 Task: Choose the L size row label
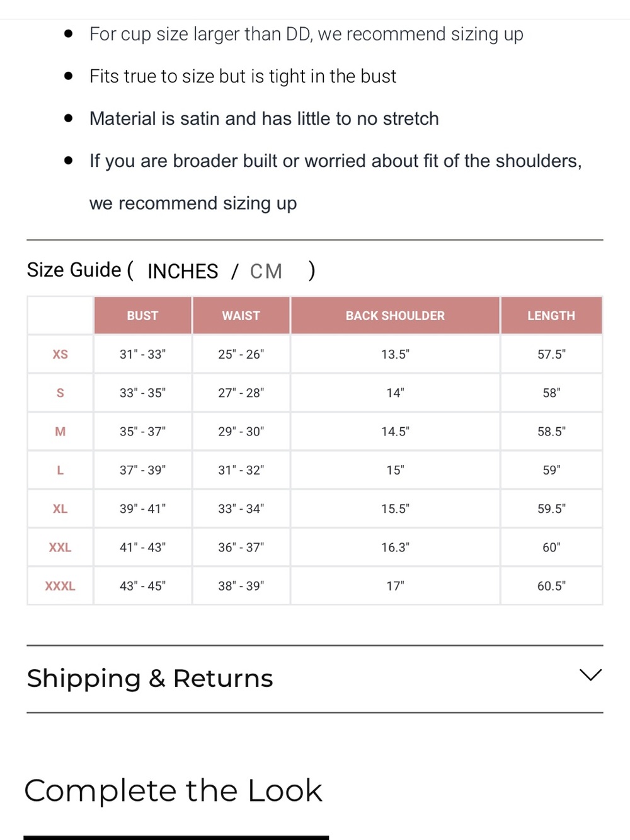click(x=60, y=470)
